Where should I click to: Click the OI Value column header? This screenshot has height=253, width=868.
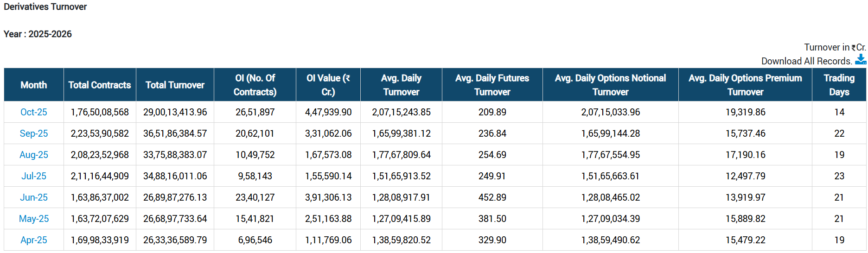328,85
